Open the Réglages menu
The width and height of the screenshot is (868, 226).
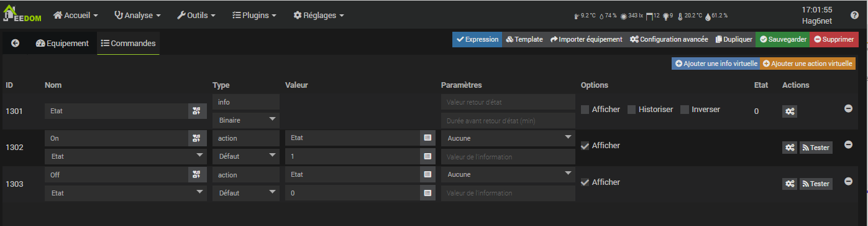(318, 15)
